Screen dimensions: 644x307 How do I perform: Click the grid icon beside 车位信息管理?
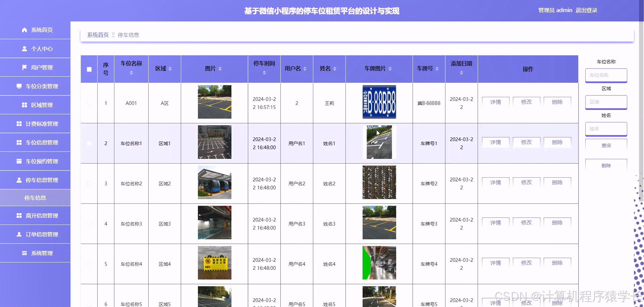pos(19,142)
